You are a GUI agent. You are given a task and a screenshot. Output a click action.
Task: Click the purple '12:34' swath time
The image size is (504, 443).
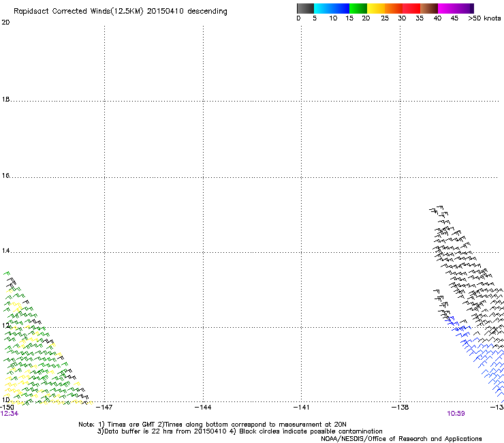(10, 414)
